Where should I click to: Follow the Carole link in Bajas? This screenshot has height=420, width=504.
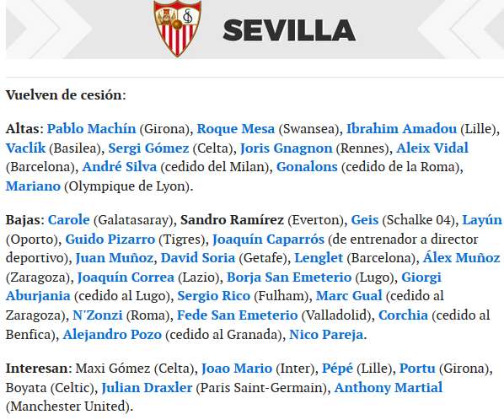[x=69, y=219]
